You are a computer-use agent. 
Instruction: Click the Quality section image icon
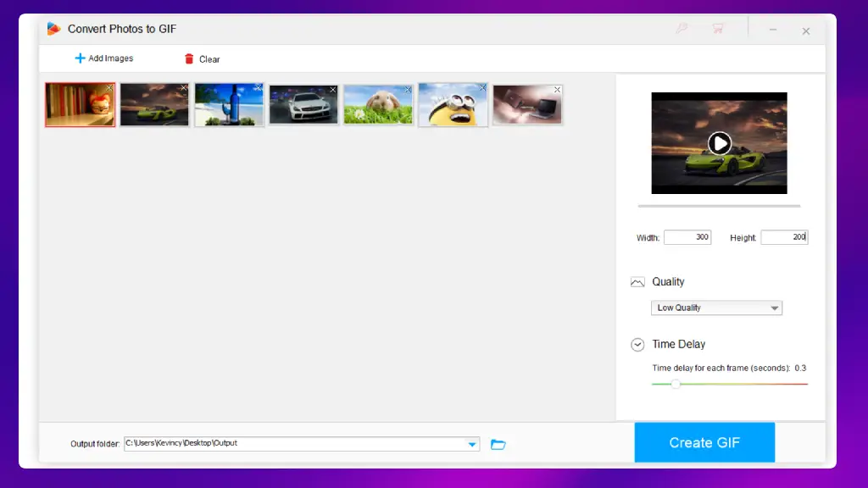(637, 282)
